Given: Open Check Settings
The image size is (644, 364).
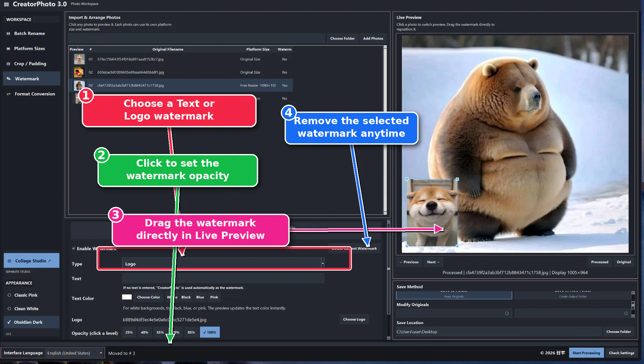Looking at the screenshot, I should [x=621, y=353].
